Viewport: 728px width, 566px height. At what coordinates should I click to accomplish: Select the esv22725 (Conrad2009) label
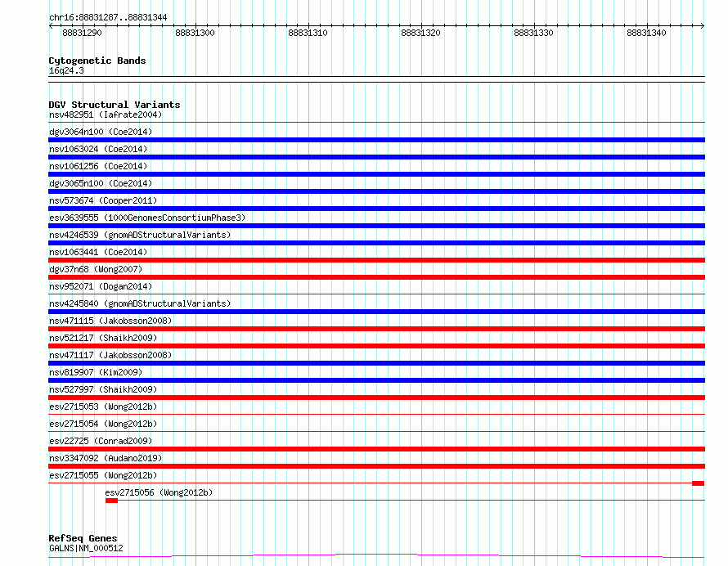click(x=101, y=441)
